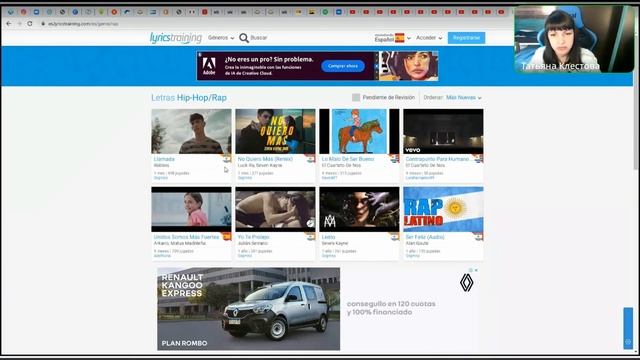The height and width of the screenshot is (360, 640).
Task: Click the Renault Kangoo Express ad image
Action: click(249, 309)
